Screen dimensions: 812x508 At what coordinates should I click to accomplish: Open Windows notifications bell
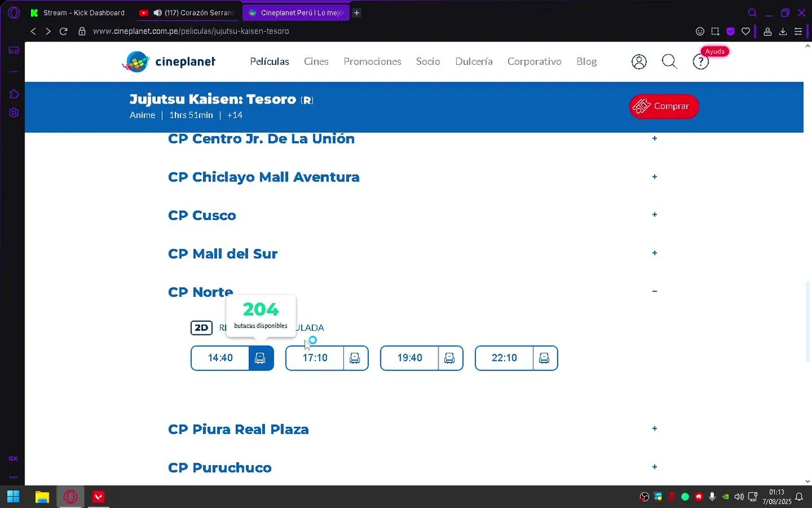click(799, 497)
